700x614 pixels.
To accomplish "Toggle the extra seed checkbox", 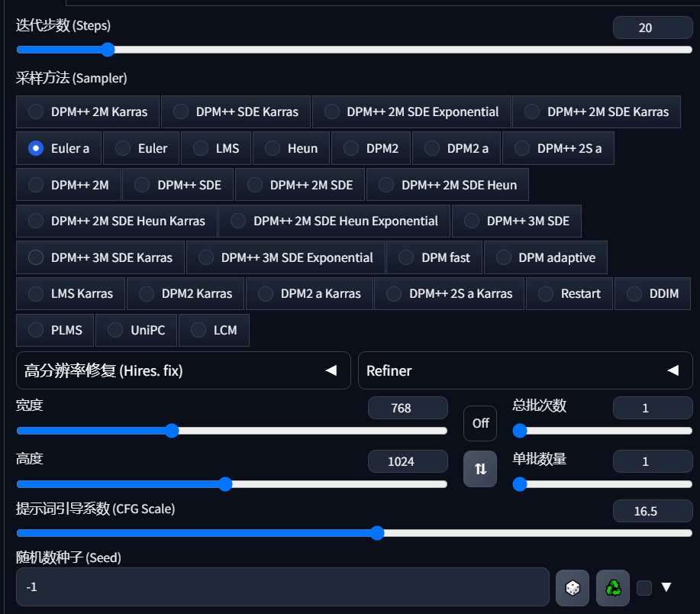I will pyautogui.click(x=644, y=587).
